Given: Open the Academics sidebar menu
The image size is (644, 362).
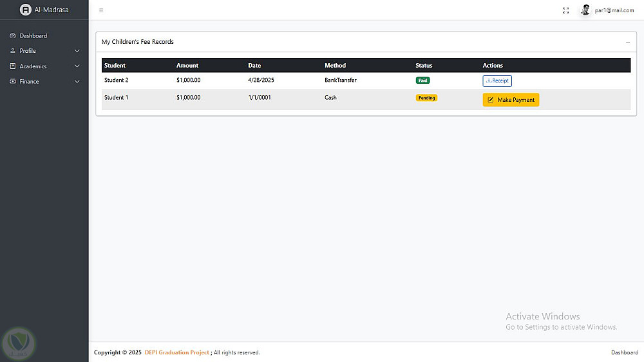Looking at the screenshot, I should [x=44, y=66].
